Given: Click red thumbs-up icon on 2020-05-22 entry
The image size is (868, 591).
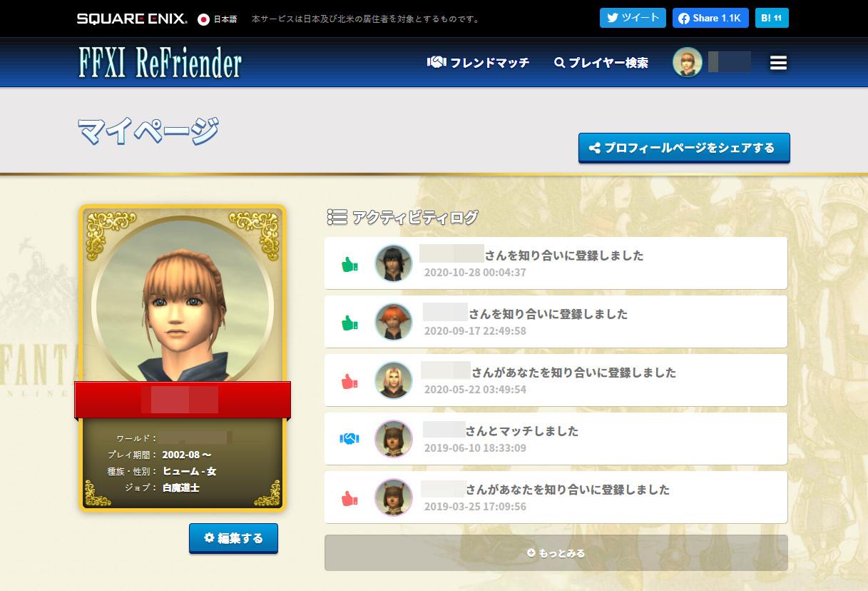Looking at the screenshot, I should click(349, 382).
